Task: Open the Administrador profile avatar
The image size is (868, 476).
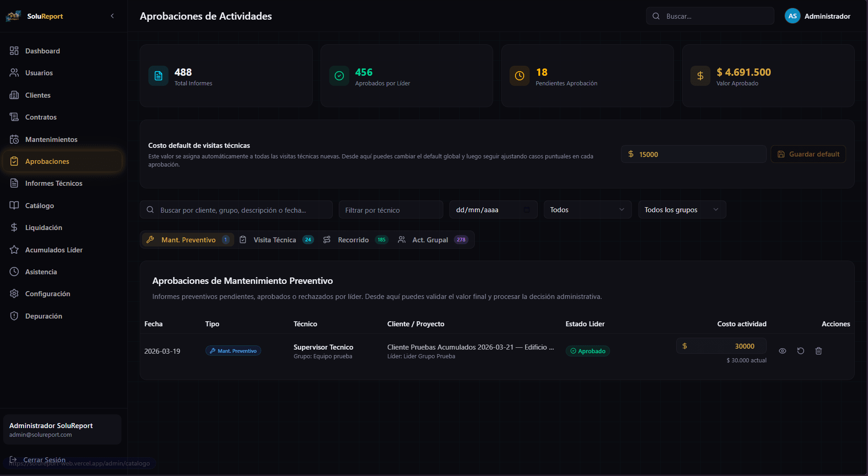Action: [x=792, y=16]
